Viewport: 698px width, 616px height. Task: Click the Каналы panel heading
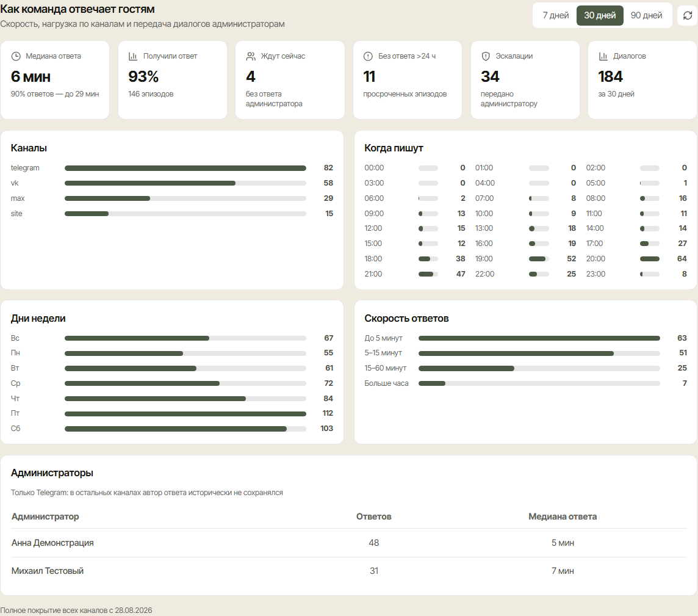pyautogui.click(x=29, y=148)
